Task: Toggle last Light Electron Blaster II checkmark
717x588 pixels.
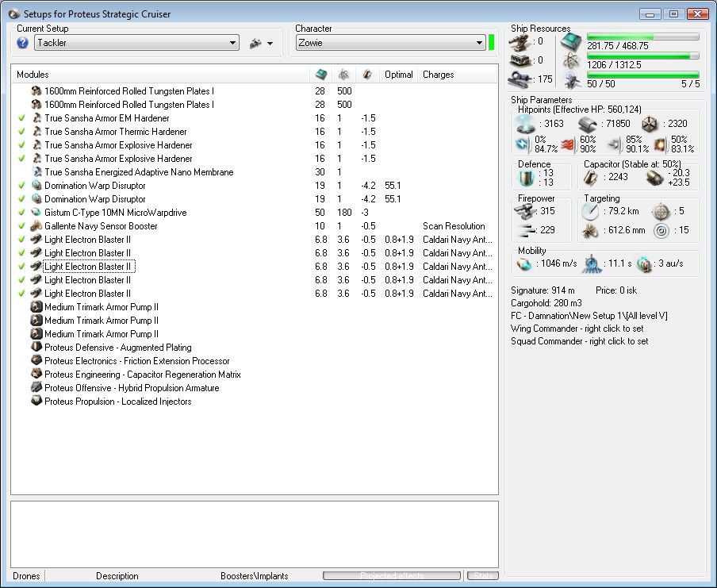Action: tap(21, 294)
